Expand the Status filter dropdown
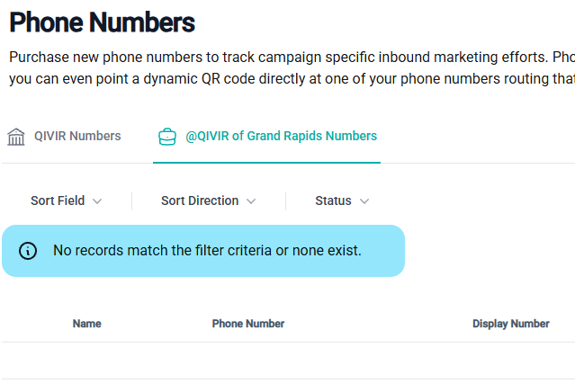Image resolution: width=575 pixels, height=392 pixels. (342, 200)
